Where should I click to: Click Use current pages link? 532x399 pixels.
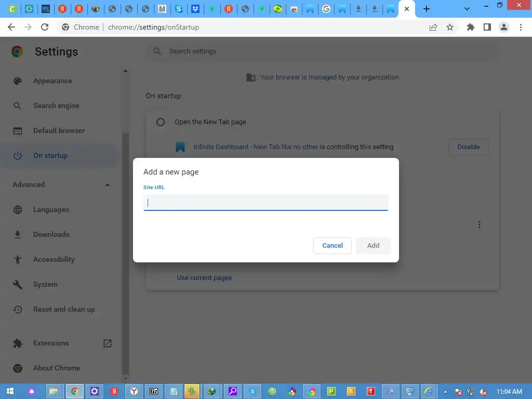coord(204,278)
